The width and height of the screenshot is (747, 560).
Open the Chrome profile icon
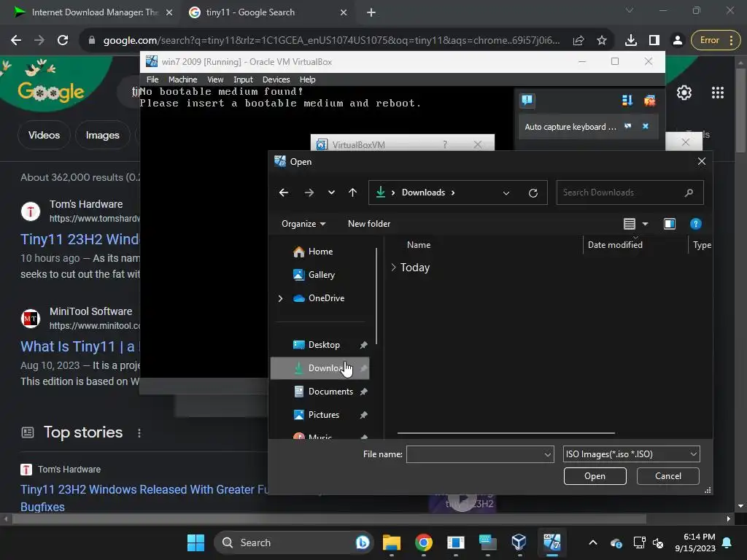click(x=678, y=41)
